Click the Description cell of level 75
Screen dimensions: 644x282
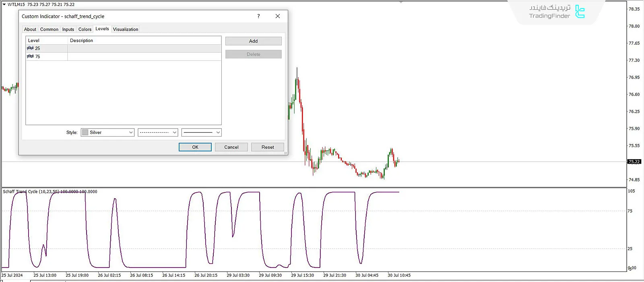[x=144, y=56]
